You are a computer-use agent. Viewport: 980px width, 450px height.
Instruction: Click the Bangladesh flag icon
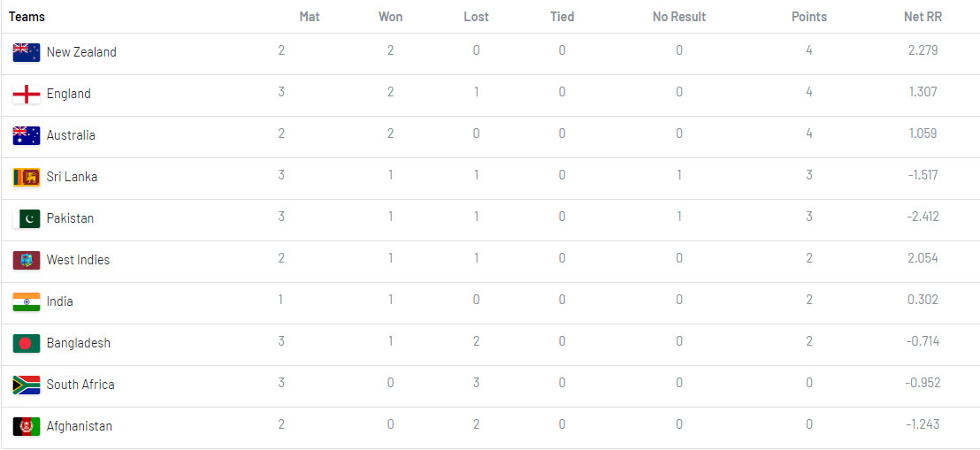click(27, 343)
